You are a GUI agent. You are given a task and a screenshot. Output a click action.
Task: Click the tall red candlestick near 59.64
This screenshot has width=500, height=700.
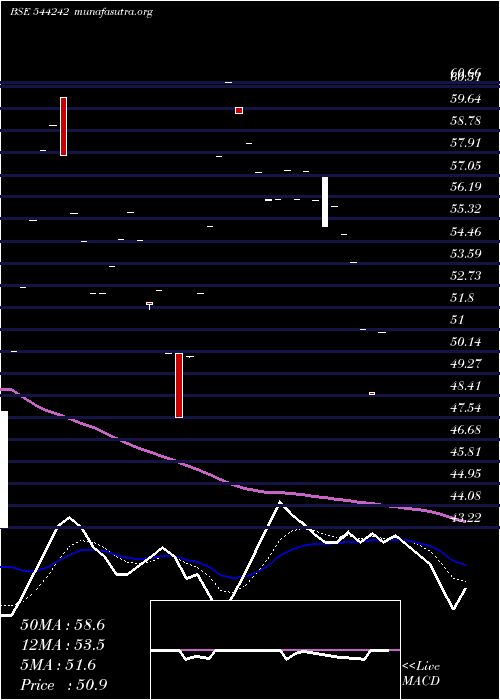[x=63, y=126]
